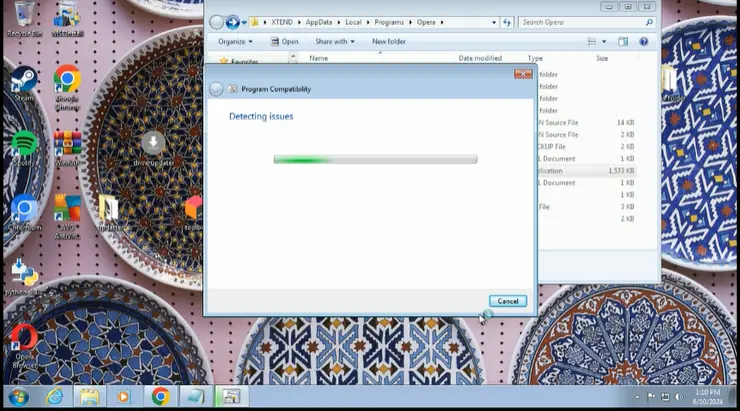Sort by the Date modified column header
This screenshot has width=740, height=411.
480,58
